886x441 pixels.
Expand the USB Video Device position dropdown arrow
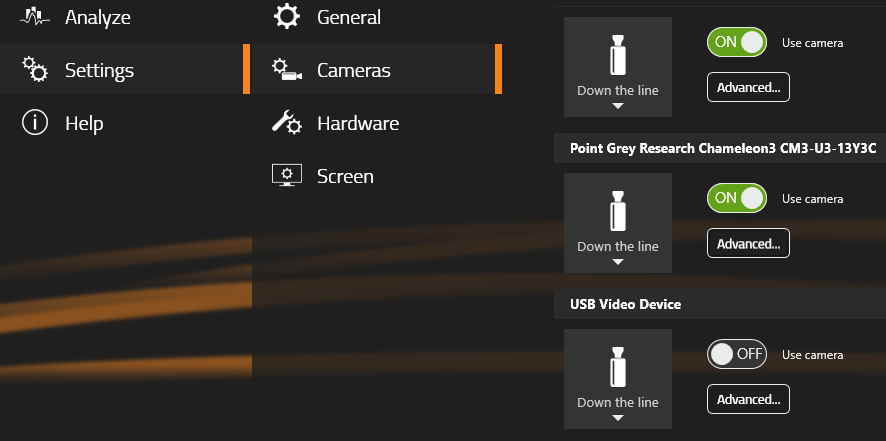[618, 418]
